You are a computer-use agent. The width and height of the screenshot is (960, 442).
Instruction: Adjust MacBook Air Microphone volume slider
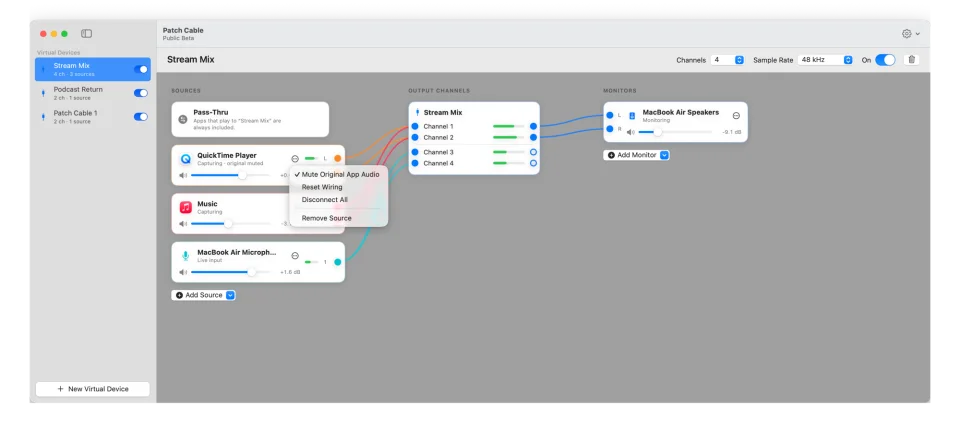tap(230, 272)
